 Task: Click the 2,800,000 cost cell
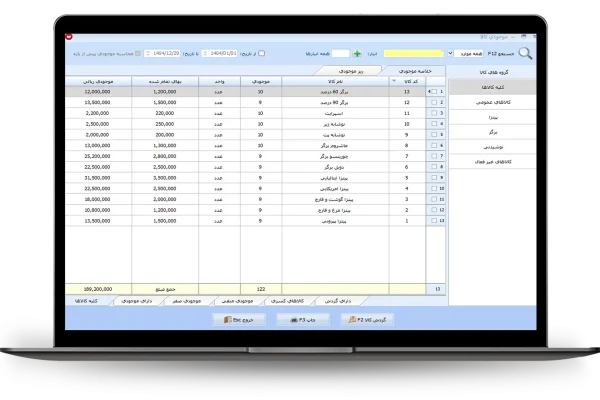pyautogui.click(x=165, y=156)
